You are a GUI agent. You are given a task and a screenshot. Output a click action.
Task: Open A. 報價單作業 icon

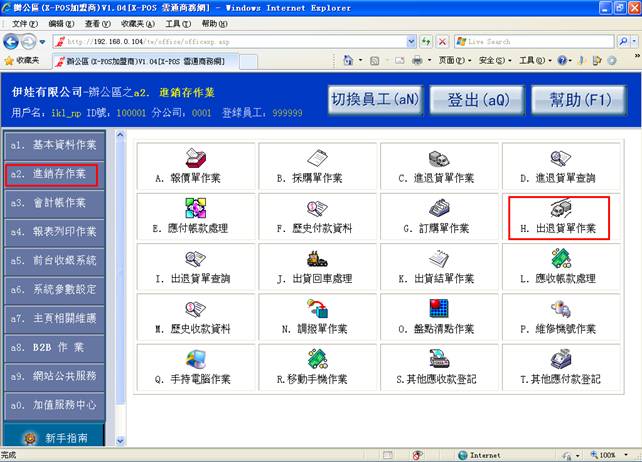coord(195,158)
